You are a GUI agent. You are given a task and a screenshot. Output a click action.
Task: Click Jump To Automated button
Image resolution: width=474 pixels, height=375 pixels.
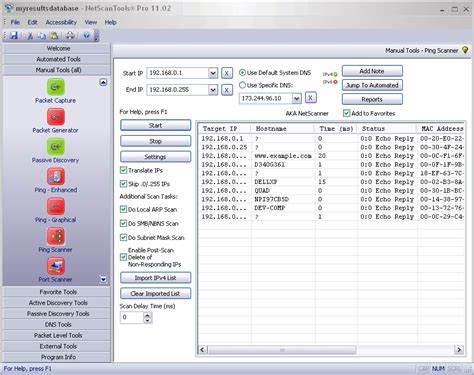(372, 85)
